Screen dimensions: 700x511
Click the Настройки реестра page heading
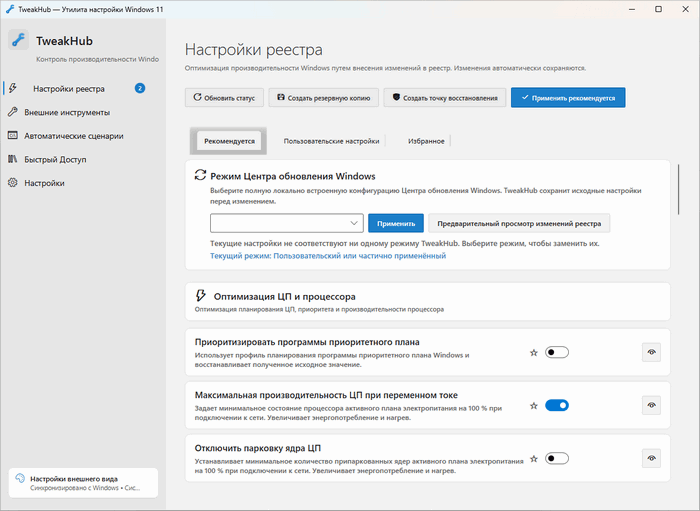[x=254, y=50]
